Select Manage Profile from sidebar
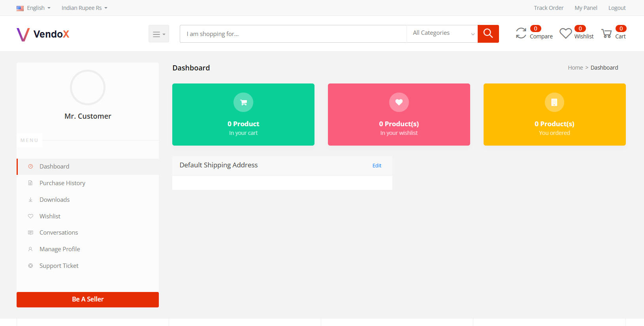The height and width of the screenshot is (326, 644). 60,249
